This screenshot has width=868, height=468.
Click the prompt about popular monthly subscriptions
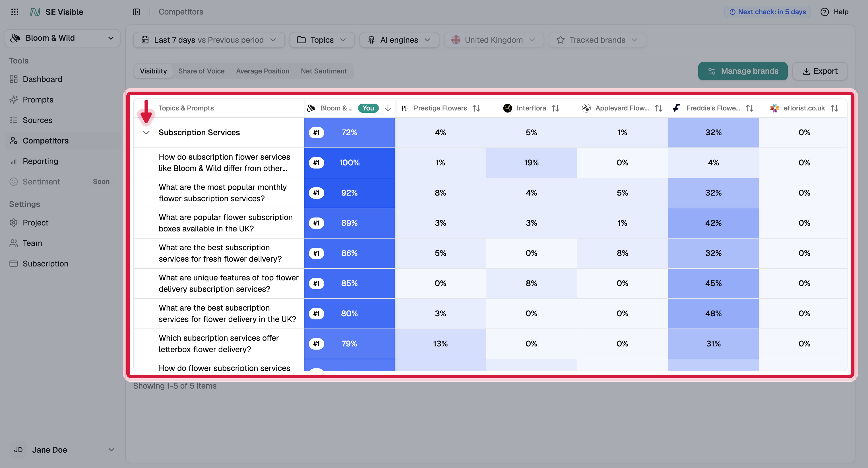click(x=222, y=193)
